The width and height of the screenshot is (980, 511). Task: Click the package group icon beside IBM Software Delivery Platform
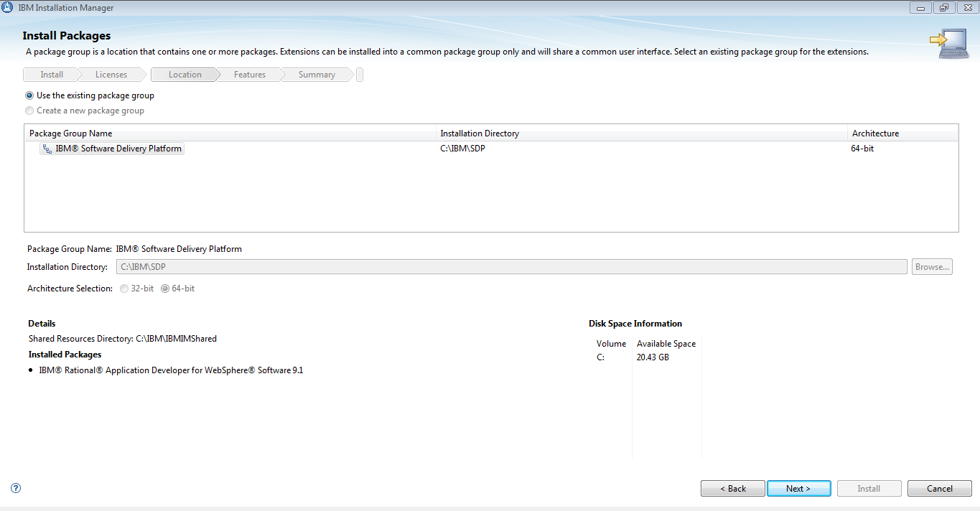tap(47, 149)
